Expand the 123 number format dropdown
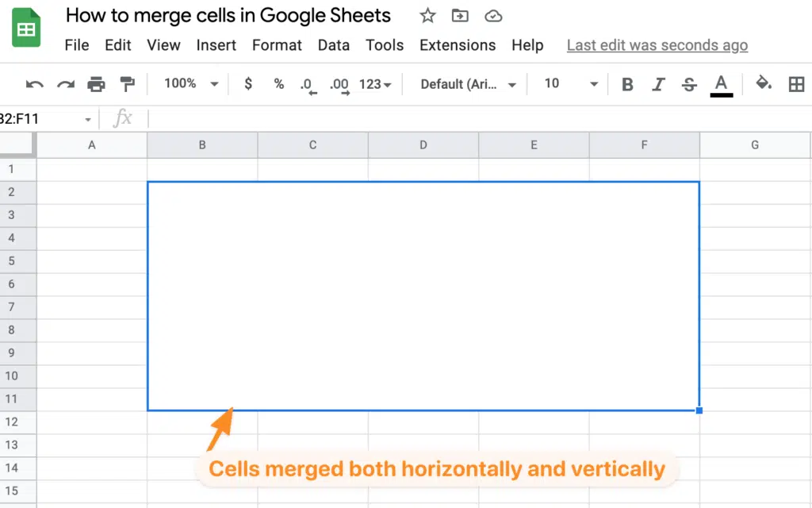This screenshot has width=812, height=508. click(370, 84)
